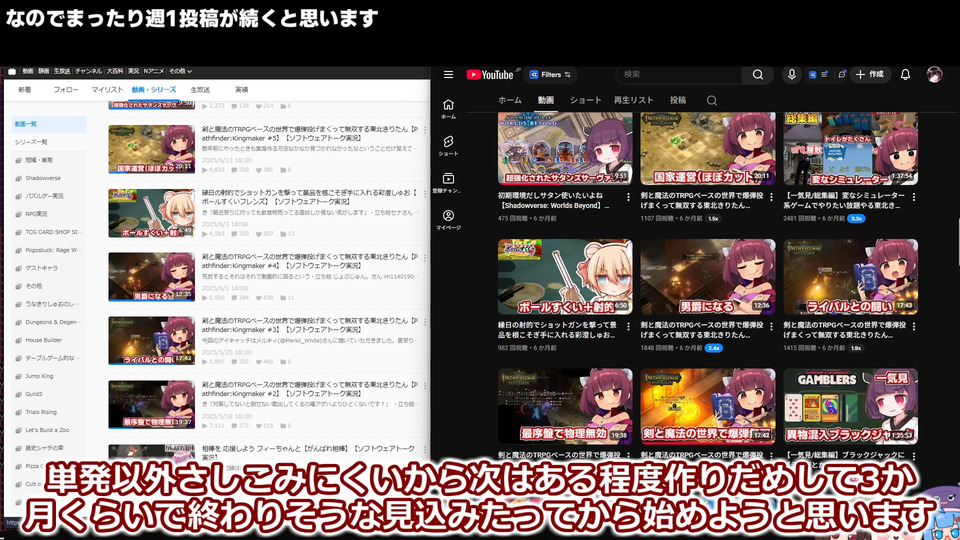
Task: Click the 1.5x speed badge under 1107 回視聴
Action: 713,218
